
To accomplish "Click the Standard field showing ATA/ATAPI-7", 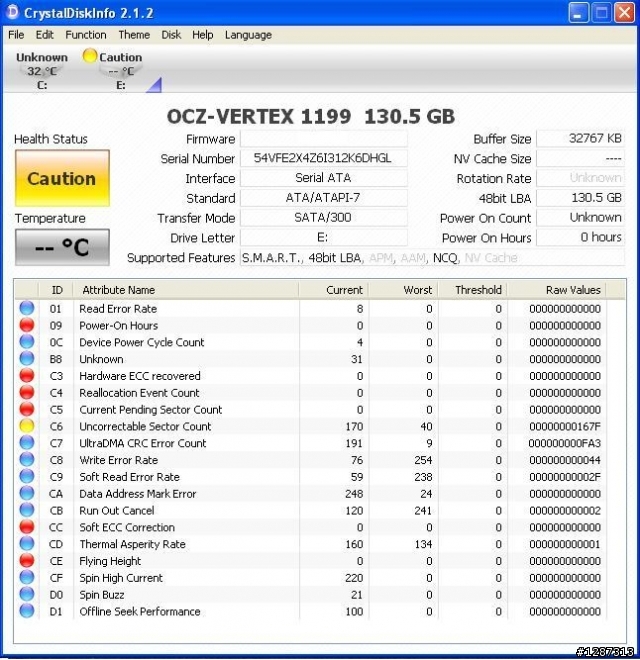I will tap(323, 198).
